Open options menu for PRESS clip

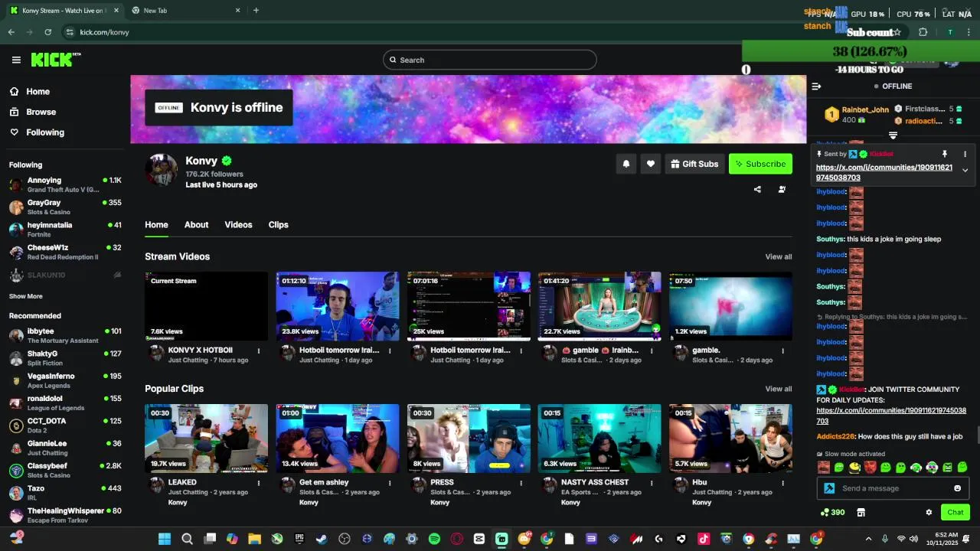pos(521,483)
